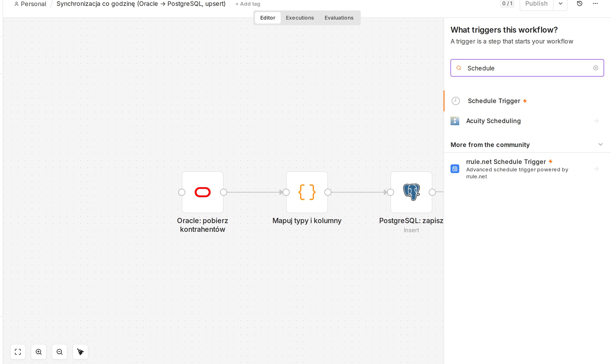The height and width of the screenshot is (364, 611).
Task: Open the Oracle node icon
Action: point(202,192)
